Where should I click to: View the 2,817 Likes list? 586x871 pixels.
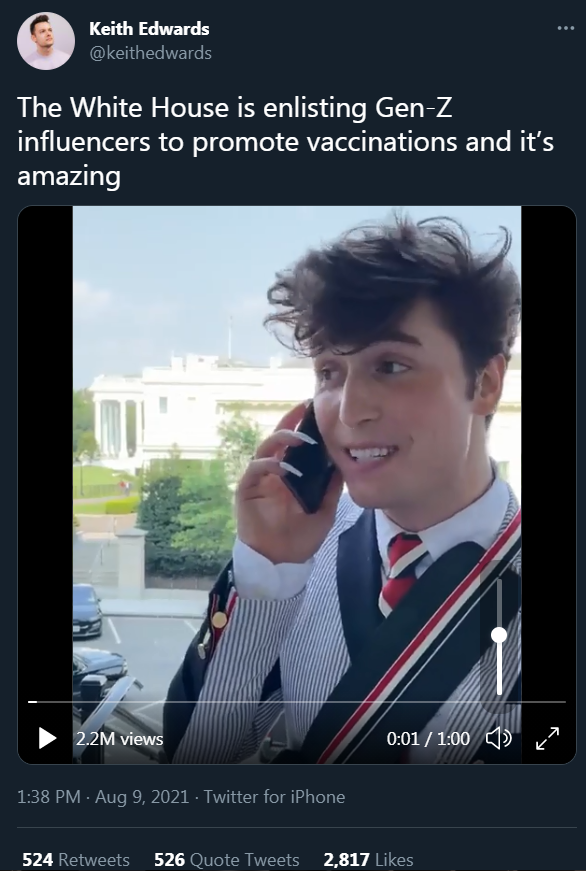pyautogui.click(x=368, y=859)
